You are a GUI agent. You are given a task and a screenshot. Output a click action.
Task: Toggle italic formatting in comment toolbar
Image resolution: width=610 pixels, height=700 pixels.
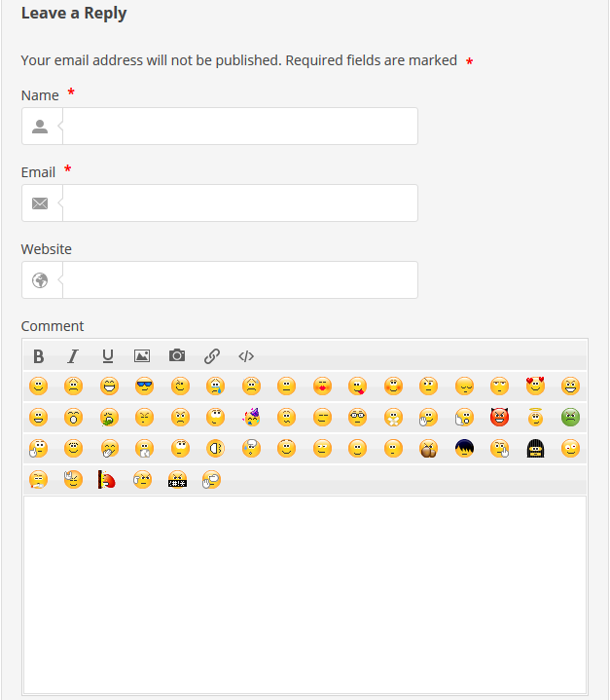click(x=73, y=356)
